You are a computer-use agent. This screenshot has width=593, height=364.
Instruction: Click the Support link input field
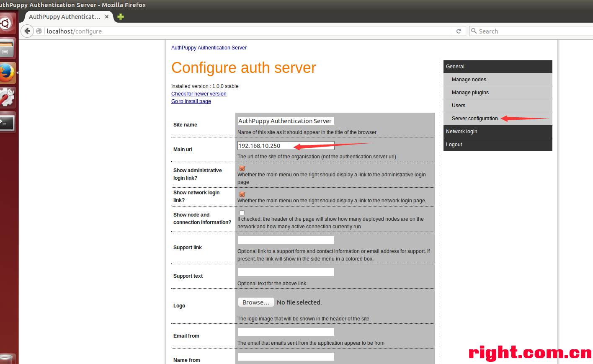(x=286, y=240)
